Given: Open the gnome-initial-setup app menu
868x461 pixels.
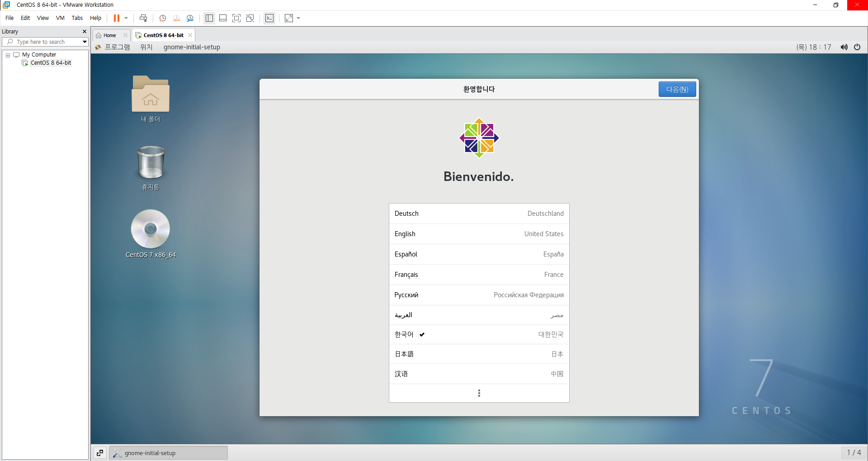Looking at the screenshot, I should [192, 47].
